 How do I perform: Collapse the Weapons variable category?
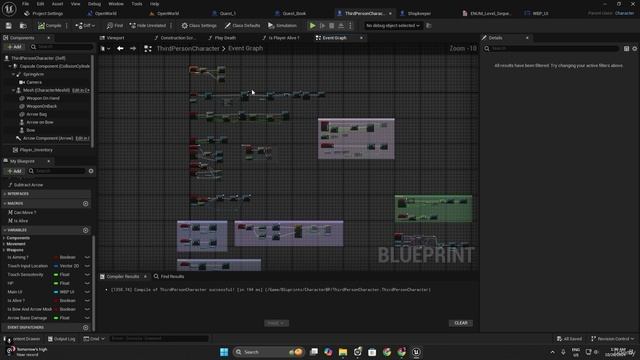coord(4,250)
